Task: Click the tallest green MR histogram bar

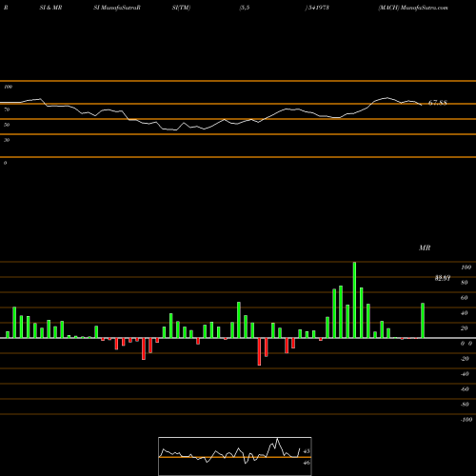Action: 354,300
